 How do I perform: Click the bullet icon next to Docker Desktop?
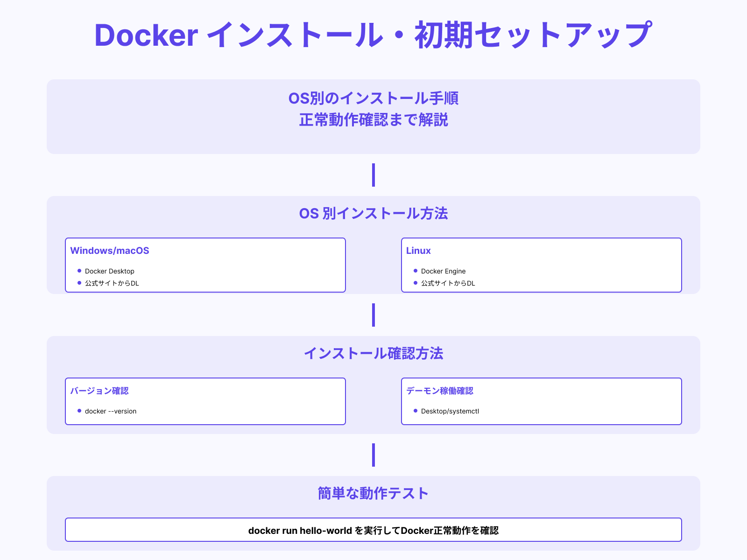(80, 271)
